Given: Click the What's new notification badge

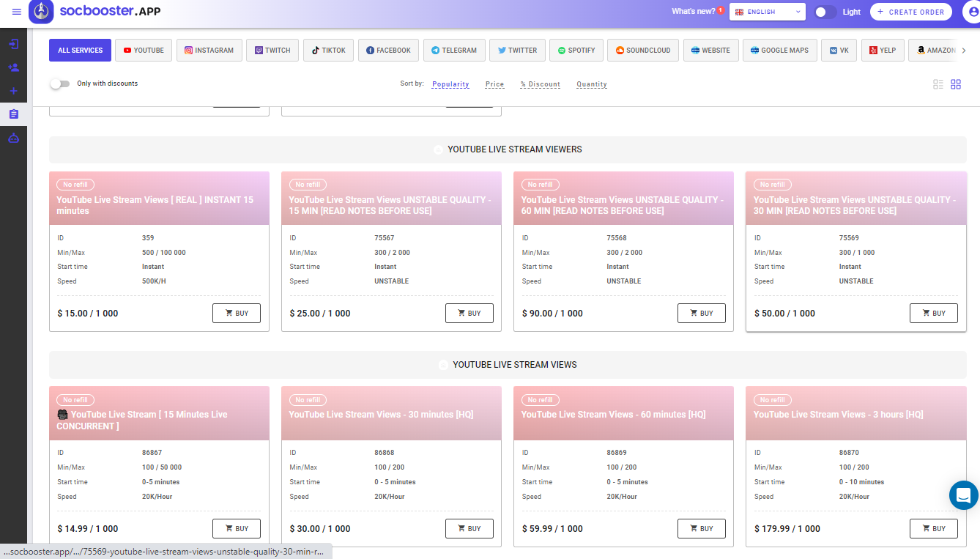Looking at the screenshot, I should pos(721,10).
